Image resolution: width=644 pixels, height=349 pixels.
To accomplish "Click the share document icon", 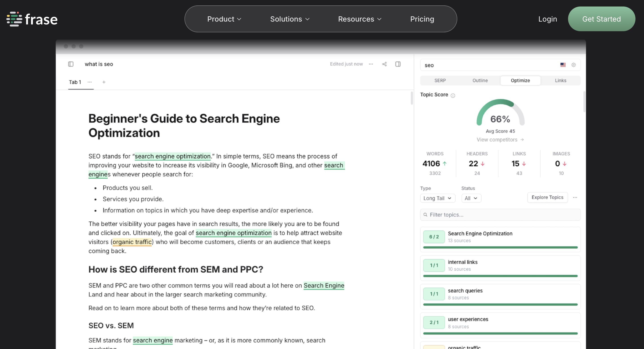I will point(384,64).
